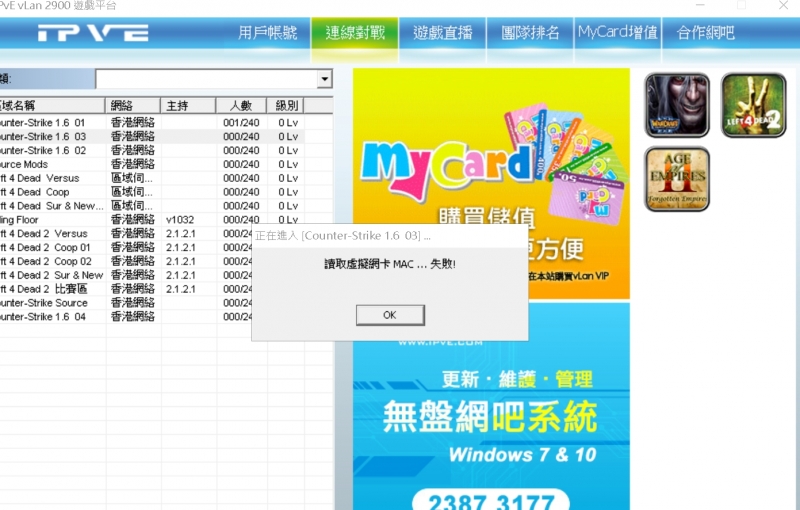800x510 pixels.
Task: Open the MyCard purchase banner
Action: (x=491, y=183)
